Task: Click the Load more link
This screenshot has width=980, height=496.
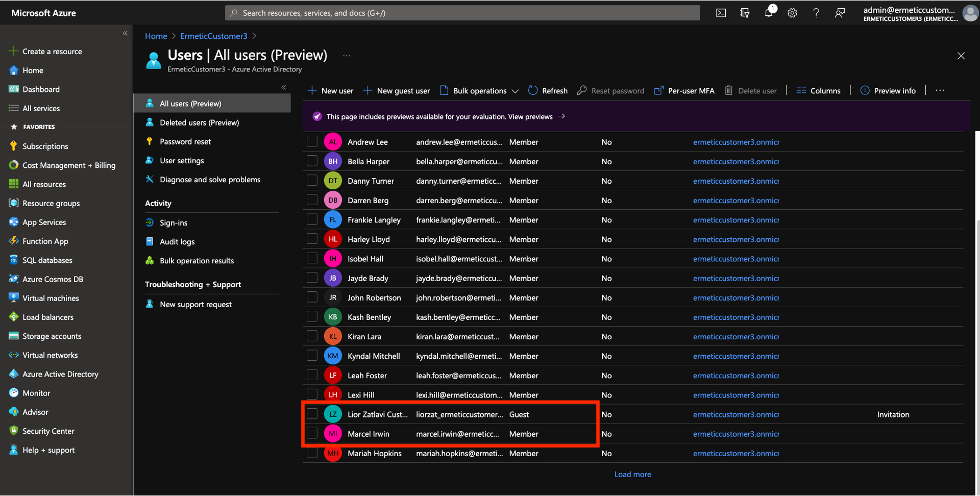Action: [632, 474]
